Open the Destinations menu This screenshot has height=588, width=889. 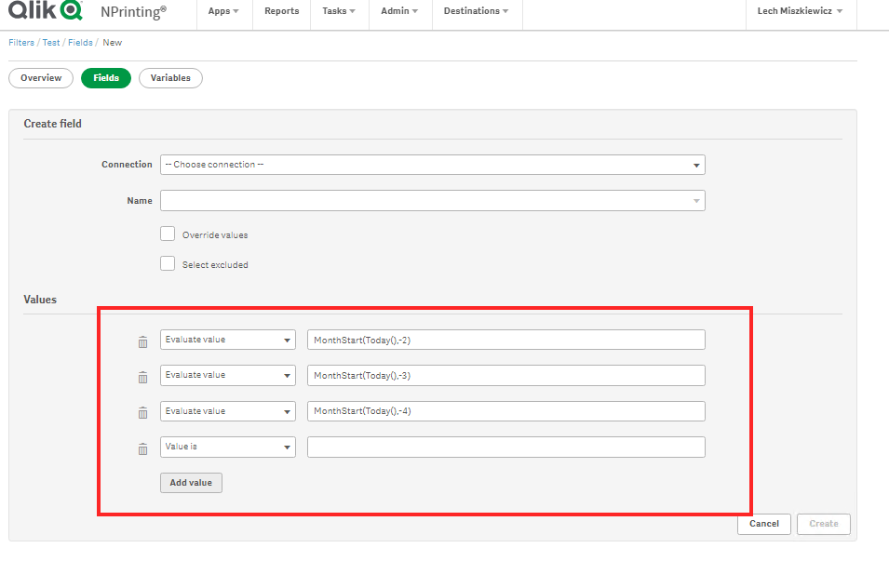point(477,11)
